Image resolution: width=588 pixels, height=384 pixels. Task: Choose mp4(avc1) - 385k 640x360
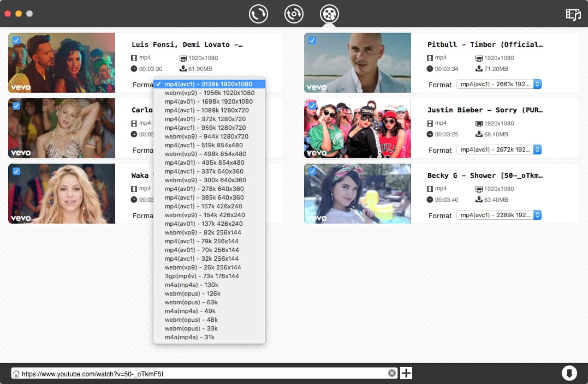209,197
